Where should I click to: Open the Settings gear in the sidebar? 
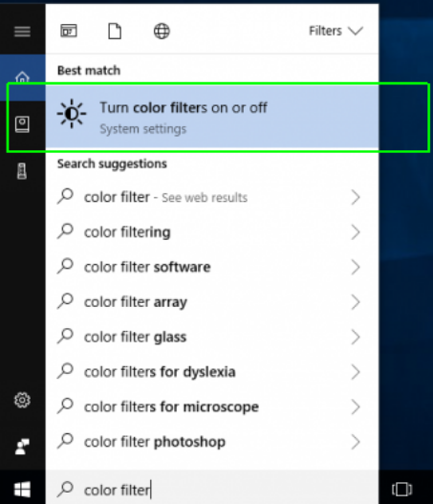[22, 400]
